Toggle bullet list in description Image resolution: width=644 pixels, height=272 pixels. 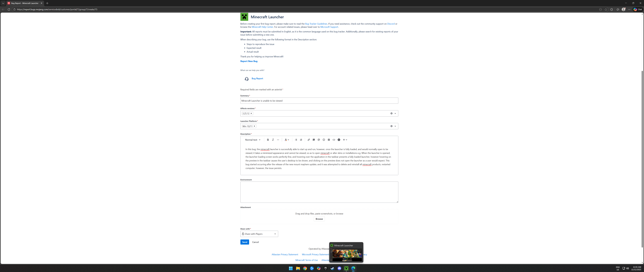click(x=296, y=140)
